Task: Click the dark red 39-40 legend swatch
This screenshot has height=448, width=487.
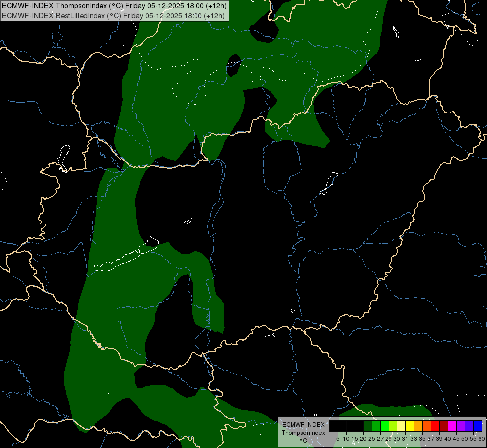Action: pos(444,426)
